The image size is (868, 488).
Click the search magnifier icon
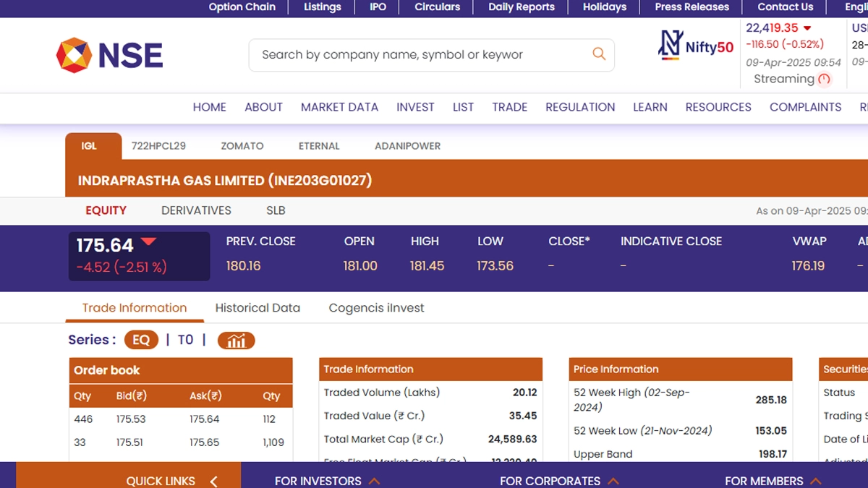point(598,53)
